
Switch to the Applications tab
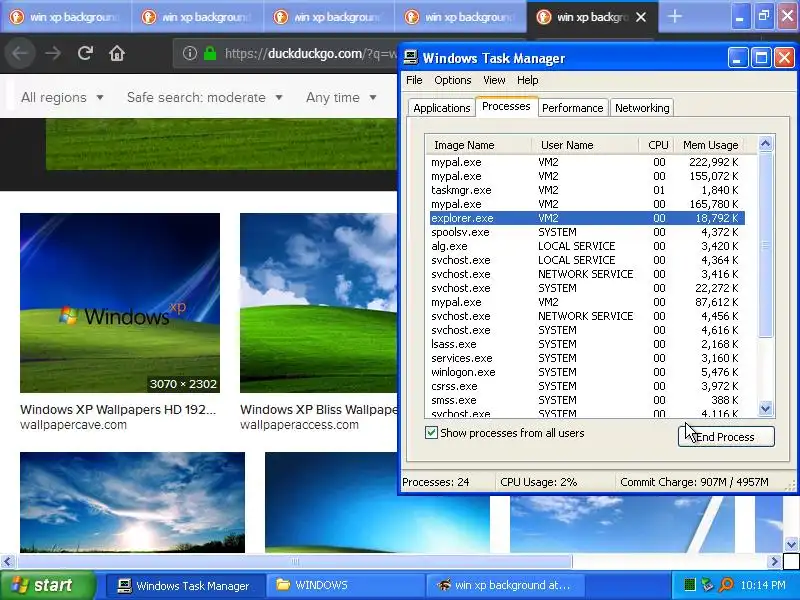(441, 108)
